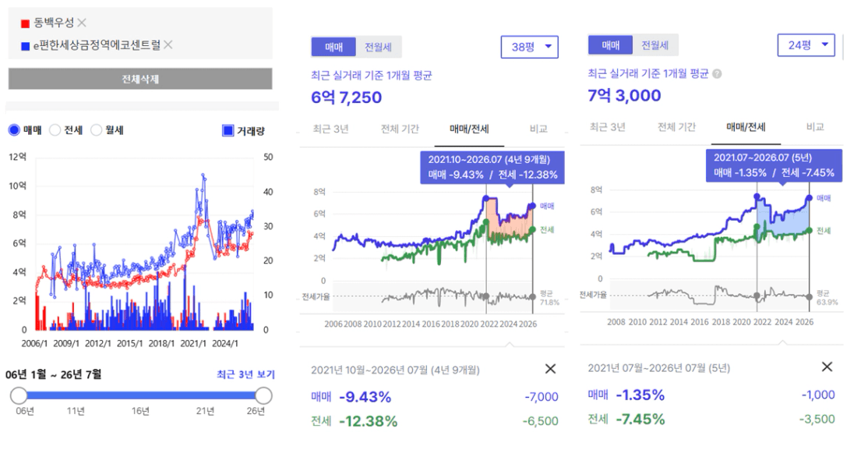The image size is (868, 457).
Task: Select 전월세 toggle in the 38평 panel
Action: coord(378,47)
